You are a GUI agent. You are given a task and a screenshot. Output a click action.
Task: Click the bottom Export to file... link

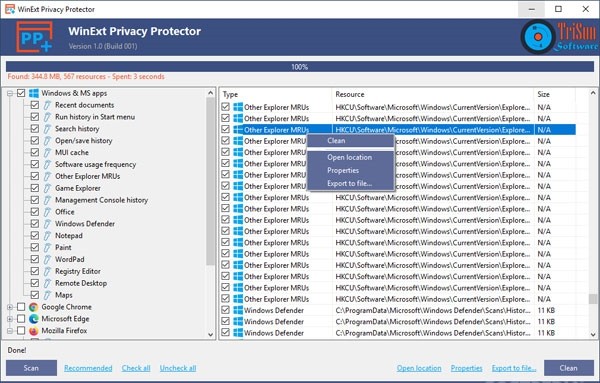pyautogui.click(x=514, y=368)
